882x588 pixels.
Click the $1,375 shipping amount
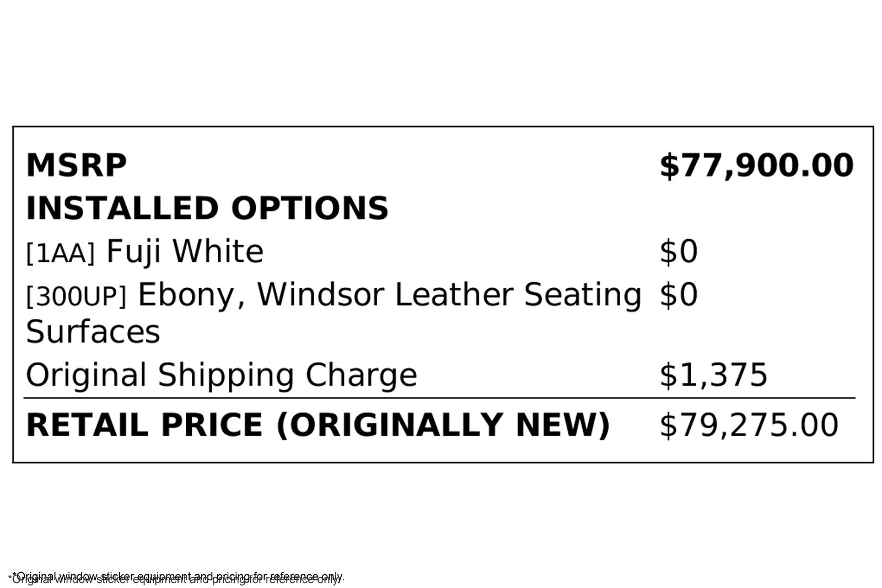click(x=713, y=375)
